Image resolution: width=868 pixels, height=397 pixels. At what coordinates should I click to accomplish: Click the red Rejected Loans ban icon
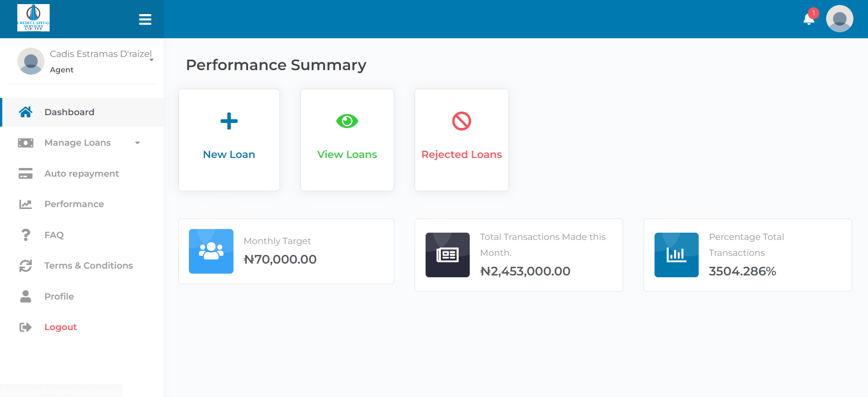(x=462, y=121)
